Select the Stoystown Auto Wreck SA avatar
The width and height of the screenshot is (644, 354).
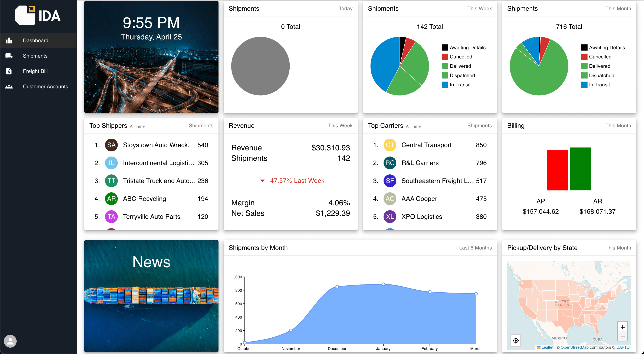point(111,145)
